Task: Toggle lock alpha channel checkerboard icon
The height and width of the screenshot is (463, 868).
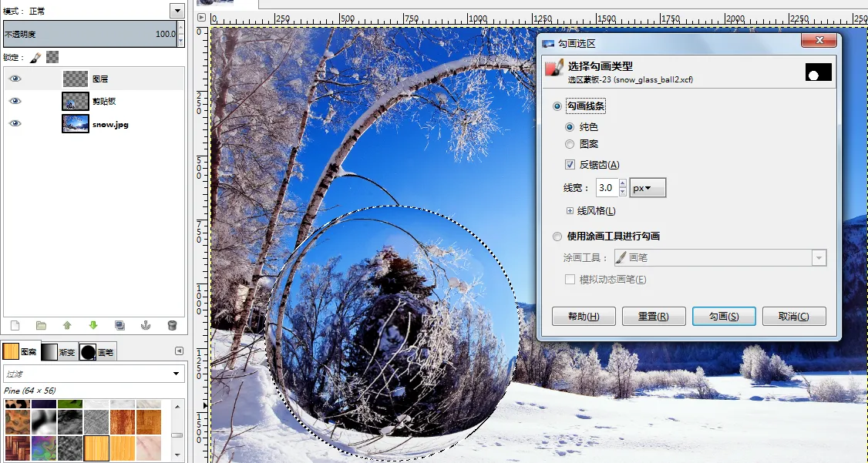Action: [x=52, y=57]
